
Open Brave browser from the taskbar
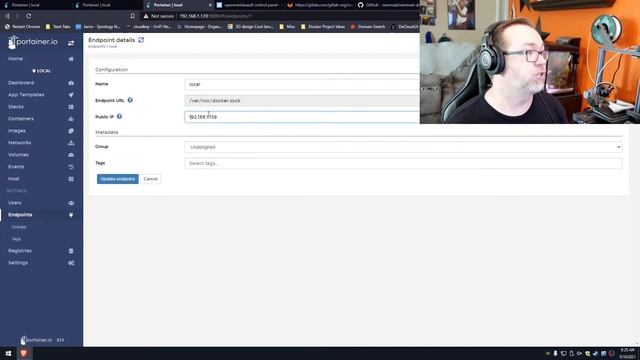[x=24, y=353]
